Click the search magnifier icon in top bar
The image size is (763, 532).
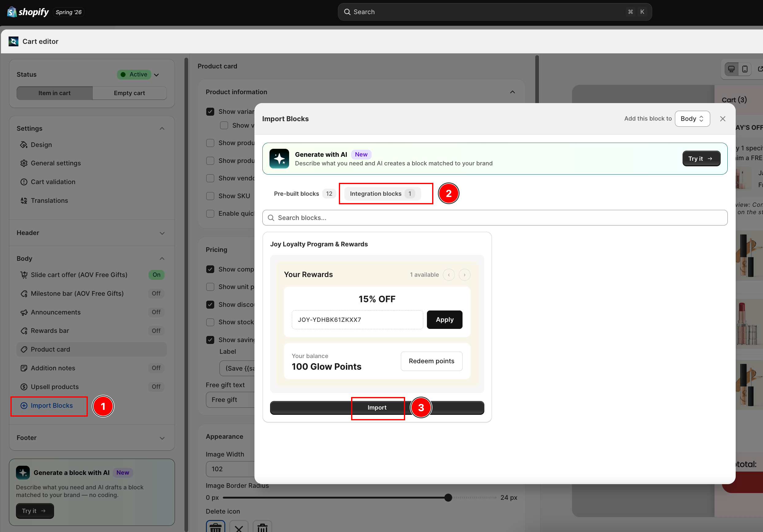pyautogui.click(x=347, y=12)
